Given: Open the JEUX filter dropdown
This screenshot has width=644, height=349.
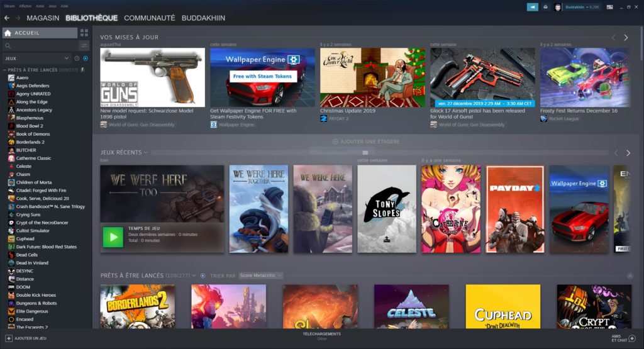Looking at the screenshot, I should 37,58.
